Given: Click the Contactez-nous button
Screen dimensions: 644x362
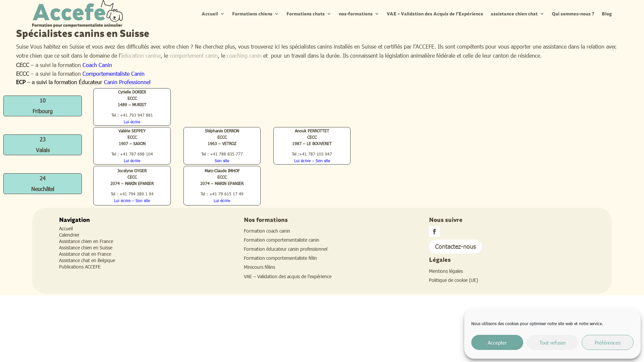Looking at the screenshot, I should click(x=455, y=246).
